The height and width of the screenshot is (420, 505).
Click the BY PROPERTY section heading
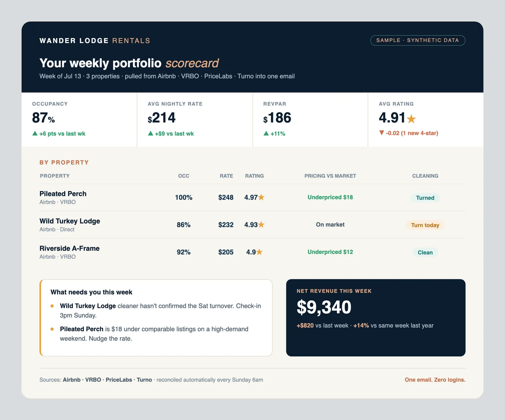click(x=64, y=163)
